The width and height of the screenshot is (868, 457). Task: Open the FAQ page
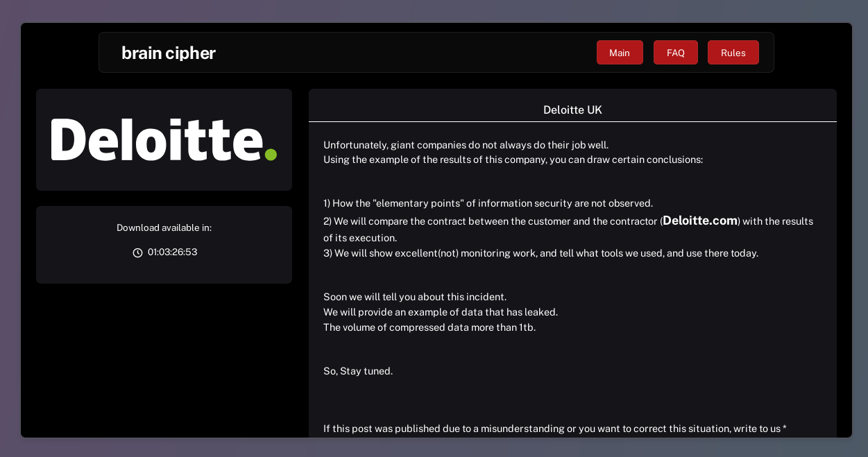(x=675, y=53)
